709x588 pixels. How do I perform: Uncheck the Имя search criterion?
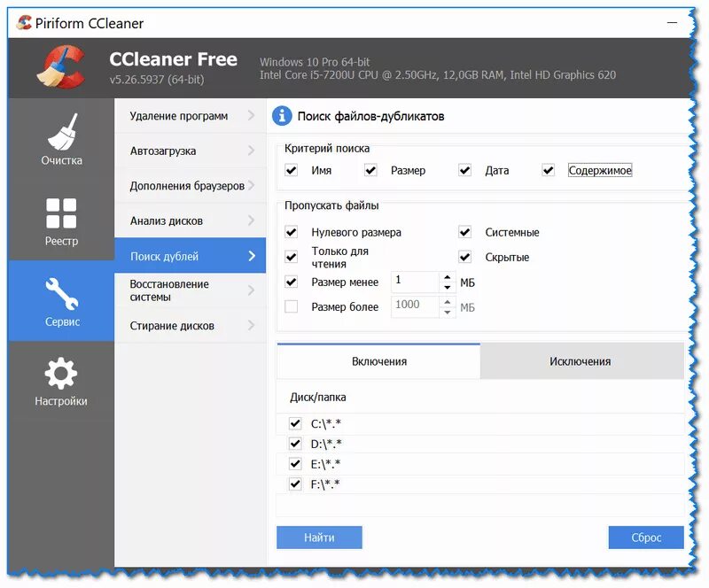point(292,170)
